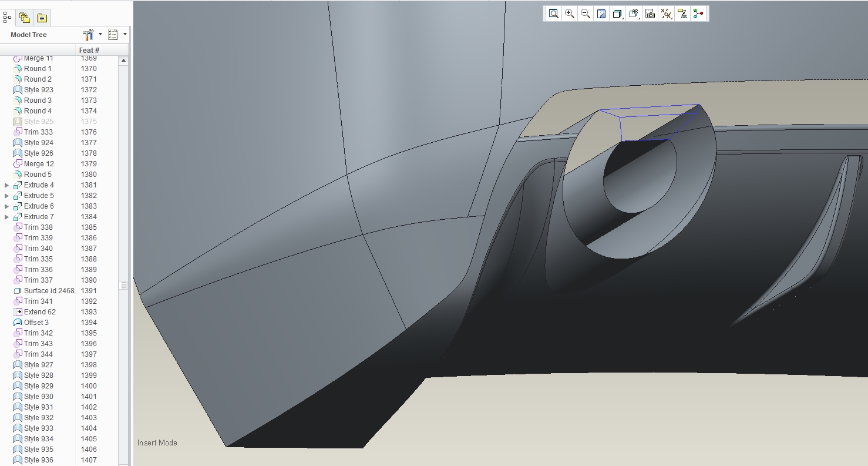Select the greyed Style 925 feature
This screenshot has height=466, width=868.
tap(38, 122)
